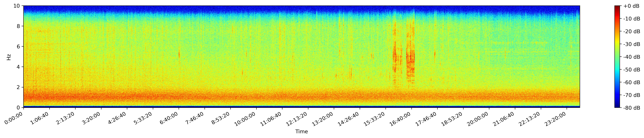The image size is (644, 138).
Task: Click the '-40 dB' colorbar label
Action: [632, 57]
